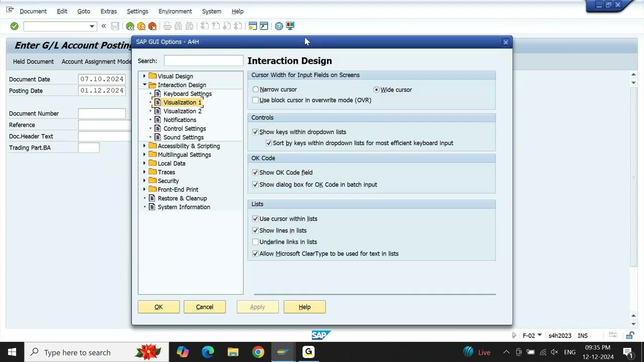Click the Create New Session icon
Viewport: 644px width, 362px height.
(253, 26)
